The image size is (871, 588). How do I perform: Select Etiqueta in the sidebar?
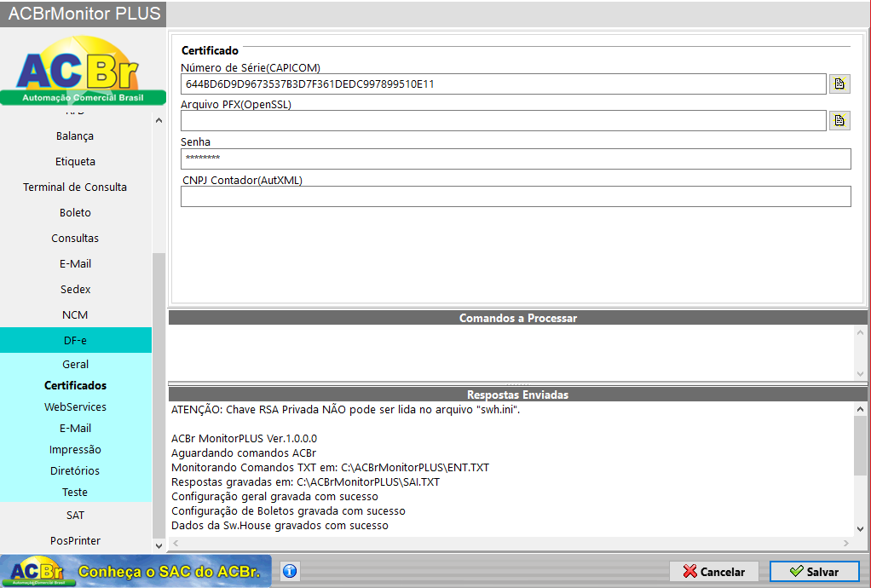tap(75, 162)
